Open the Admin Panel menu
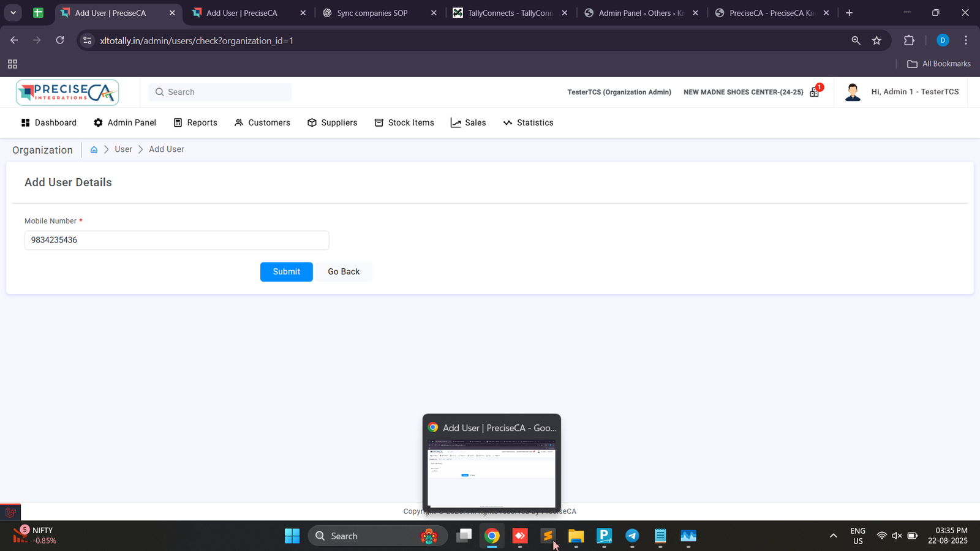This screenshot has width=980, height=551. (125, 122)
